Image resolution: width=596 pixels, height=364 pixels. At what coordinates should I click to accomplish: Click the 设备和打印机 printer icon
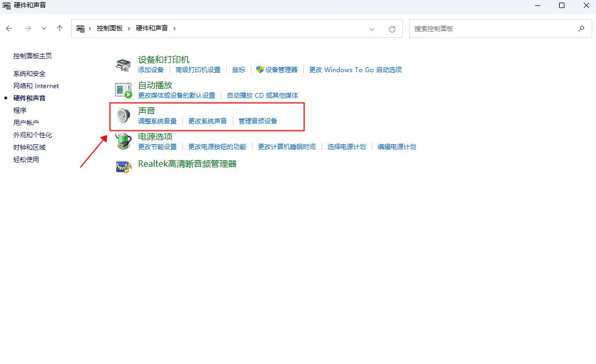123,64
